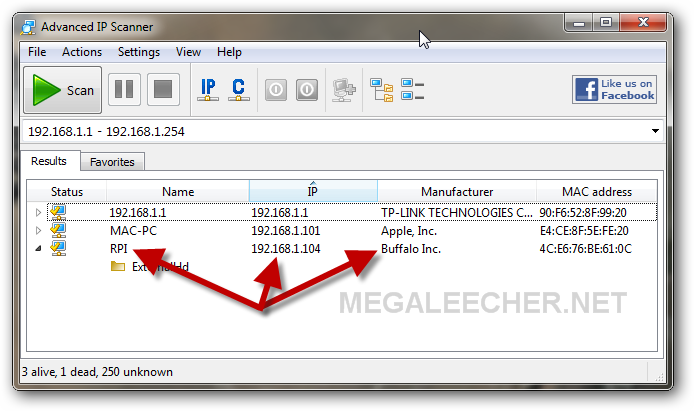This screenshot has width=694, height=411.
Task: Open the View menu
Action: click(x=188, y=52)
